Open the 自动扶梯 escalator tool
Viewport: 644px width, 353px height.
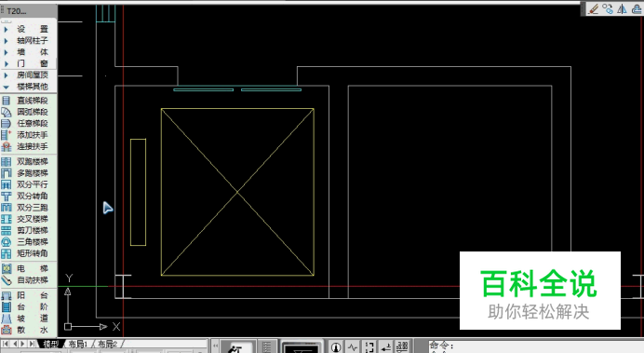(x=25, y=280)
